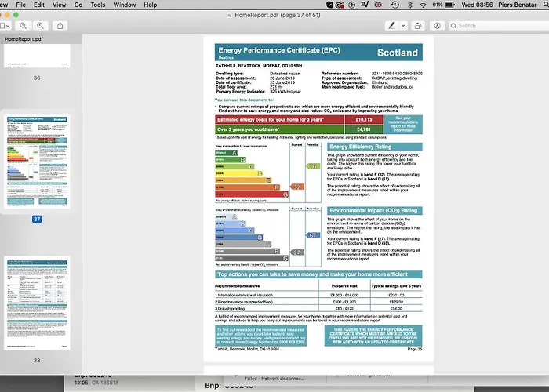Screen dimensions: 549x392
Task: Click the Rotate page button
Action: [x=418, y=26]
